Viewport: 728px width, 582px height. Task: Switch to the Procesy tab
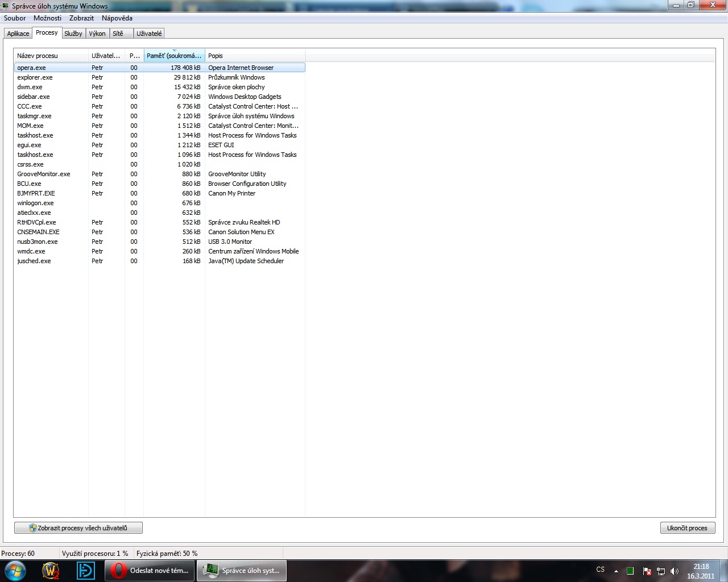tap(47, 32)
